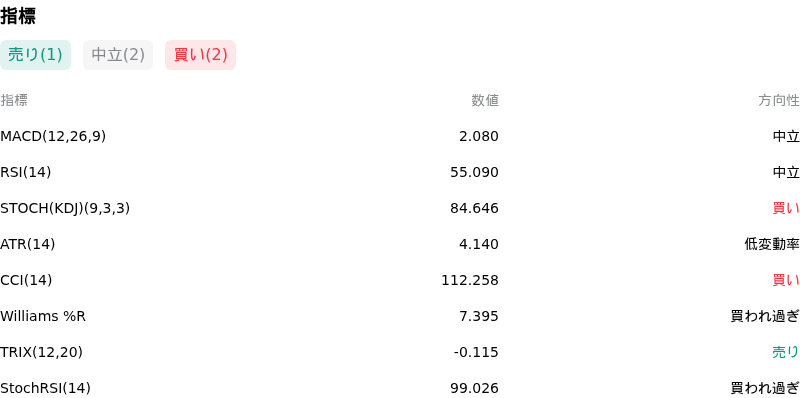Click the MACD(12,26,9) indicator row
The height and width of the screenshot is (398, 800).
click(400, 137)
